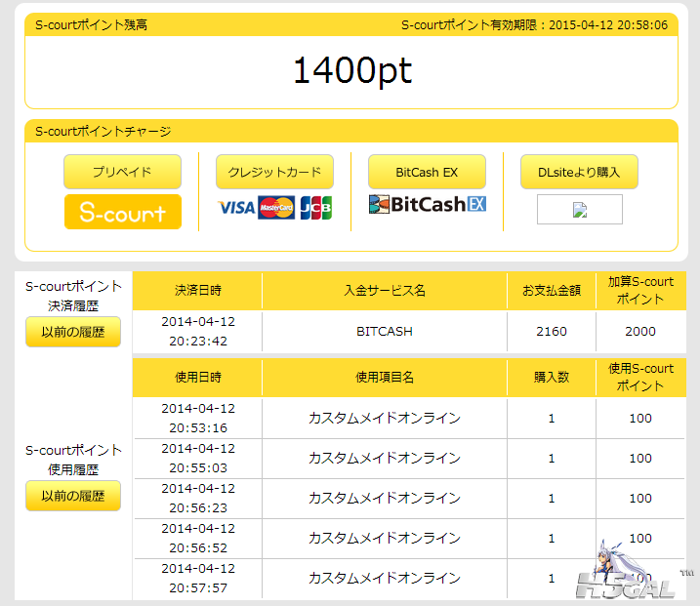Click the added points value 2000

pos(640,332)
